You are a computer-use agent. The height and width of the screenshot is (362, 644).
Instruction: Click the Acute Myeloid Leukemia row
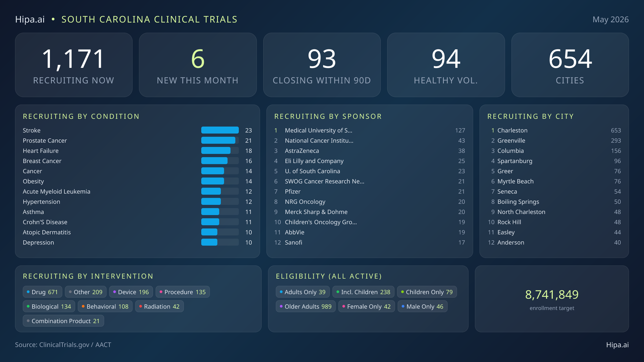coord(137,191)
